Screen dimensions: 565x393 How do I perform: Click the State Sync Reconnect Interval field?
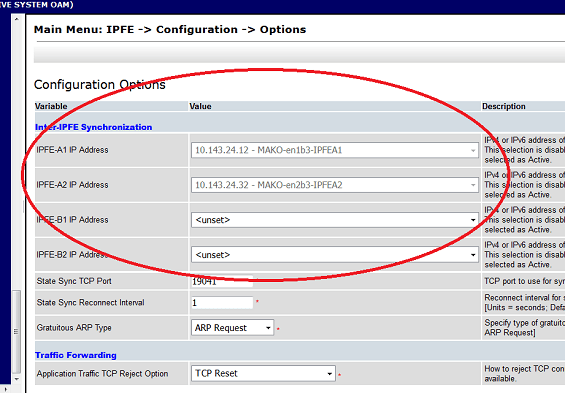[222, 303]
